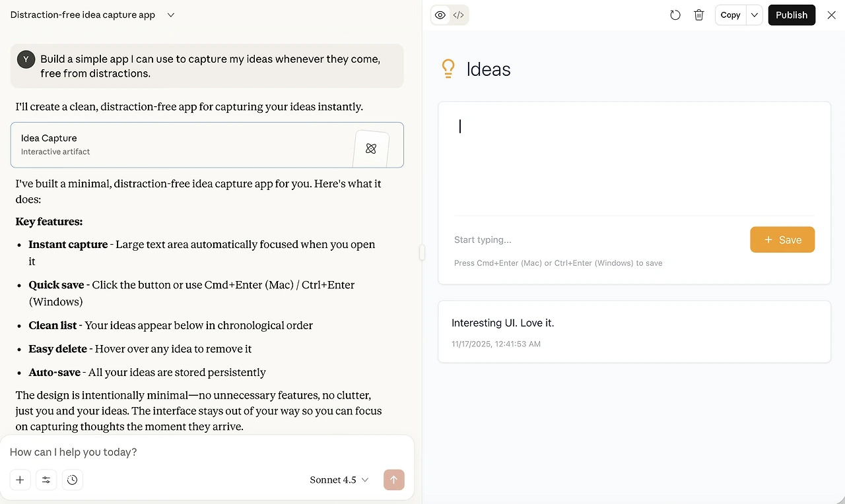This screenshot has width=845, height=504.
Task: Expand the Copy options dropdown arrow
Action: 755,15
